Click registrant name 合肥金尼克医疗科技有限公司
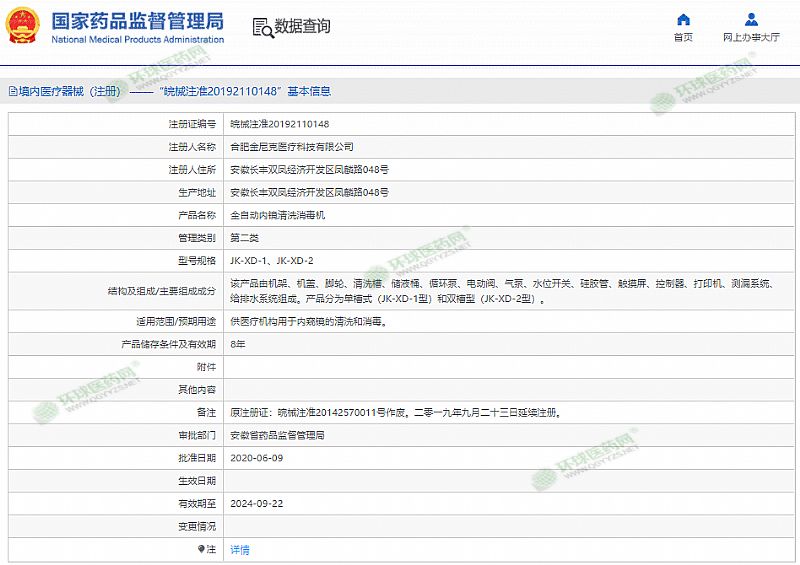This screenshot has height=565, width=800. [292, 147]
